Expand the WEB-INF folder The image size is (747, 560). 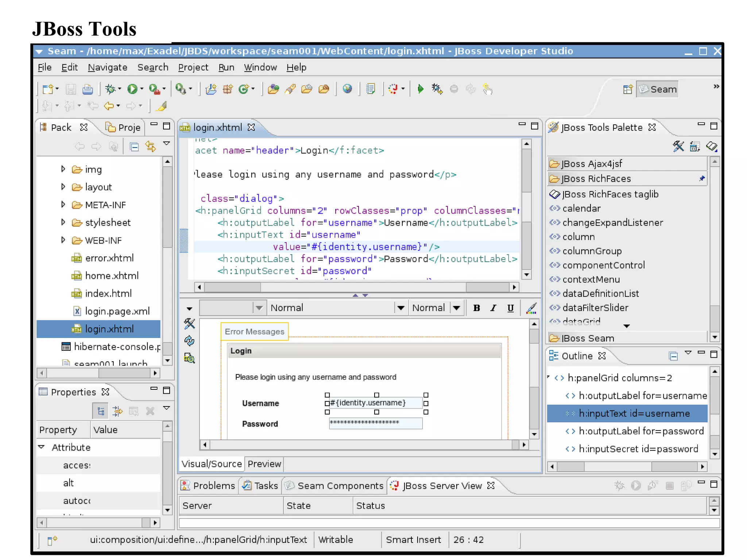point(63,240)
